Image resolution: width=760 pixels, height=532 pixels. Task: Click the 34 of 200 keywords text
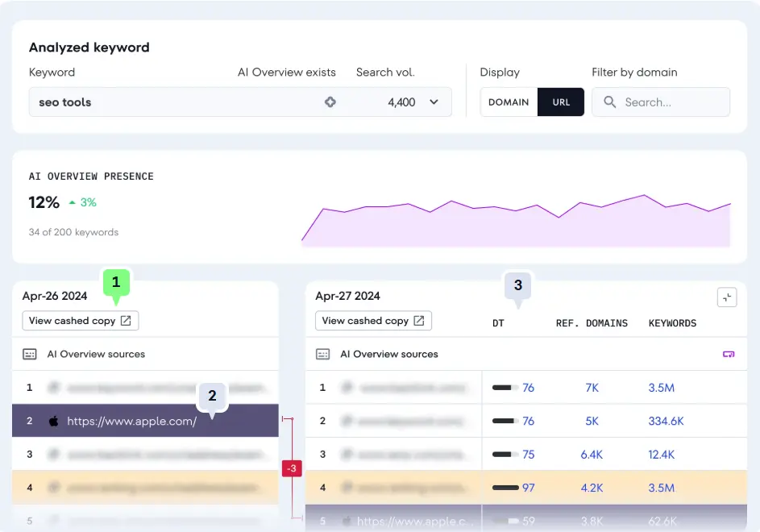[73, 232]
